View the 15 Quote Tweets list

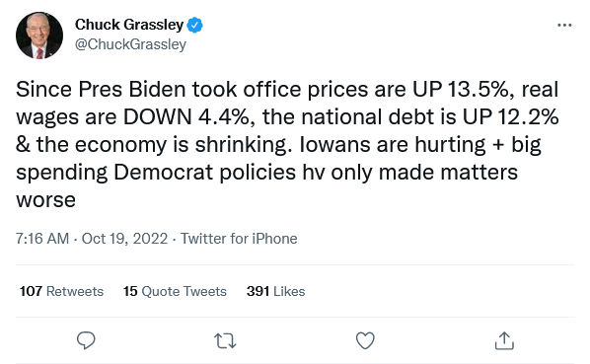[x=175, y=291]
